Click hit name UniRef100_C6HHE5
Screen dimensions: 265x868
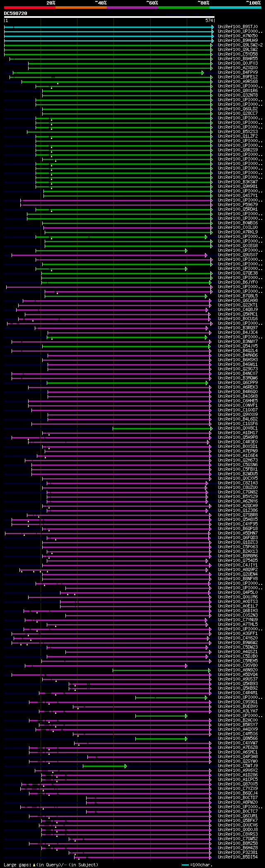(238, 401)
